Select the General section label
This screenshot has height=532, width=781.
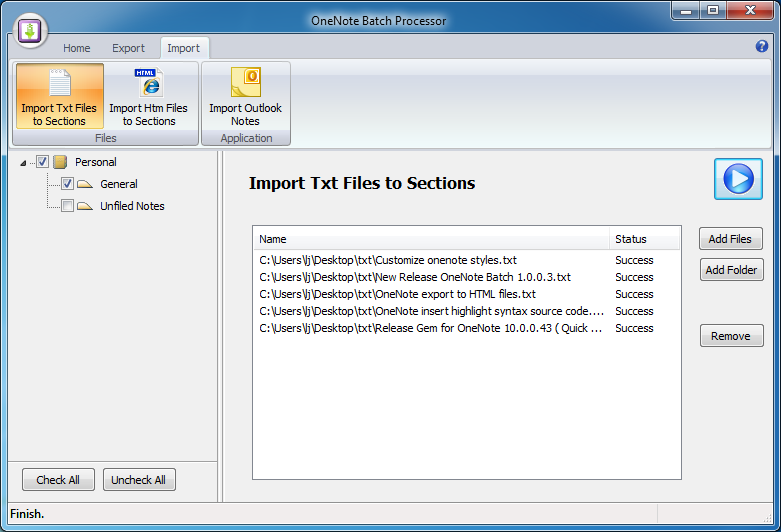click(119, 184)
